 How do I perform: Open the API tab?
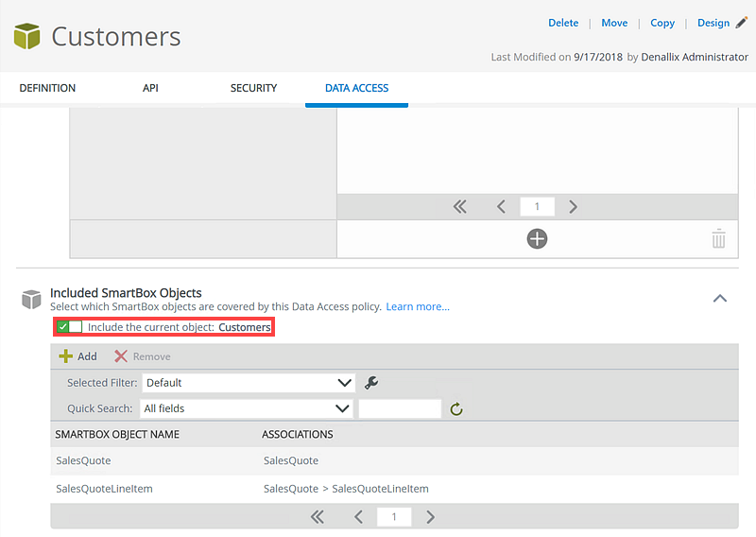(150, 88)
